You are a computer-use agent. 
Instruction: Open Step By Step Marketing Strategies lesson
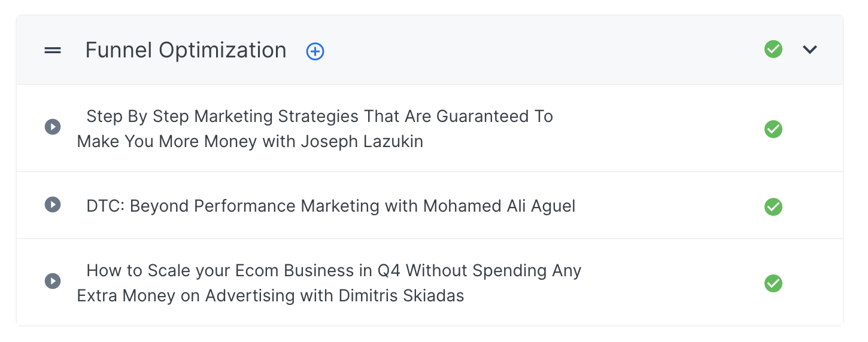[315, 129]
